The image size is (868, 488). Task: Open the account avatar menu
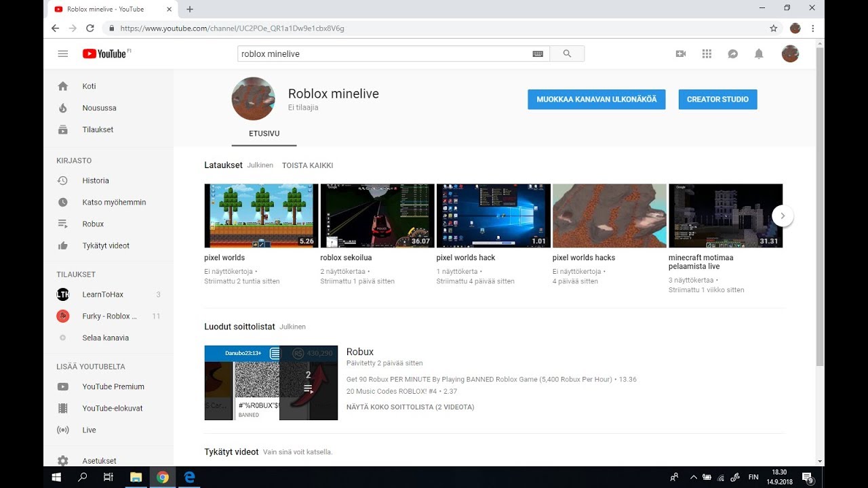790,54
